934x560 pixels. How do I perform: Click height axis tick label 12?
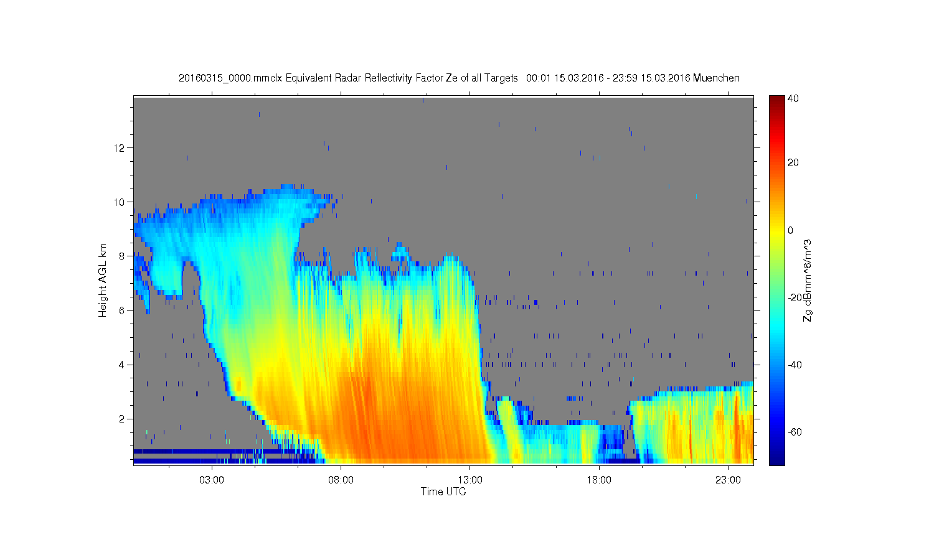(120, 147)
